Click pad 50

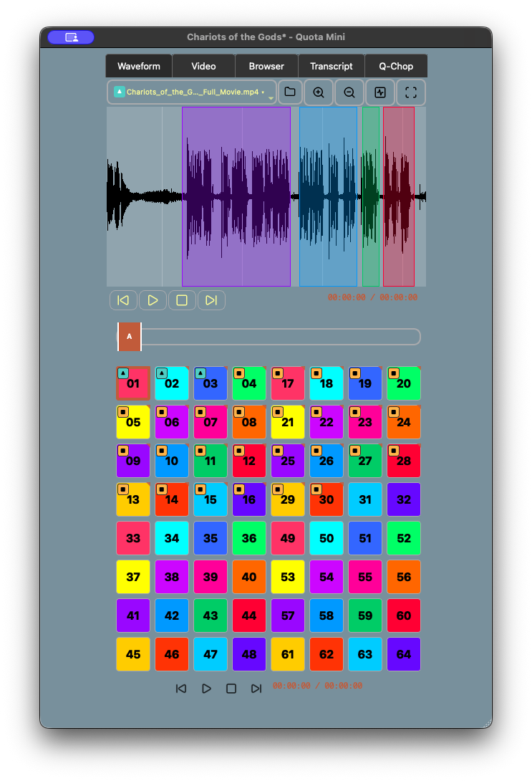pos(327,538)
